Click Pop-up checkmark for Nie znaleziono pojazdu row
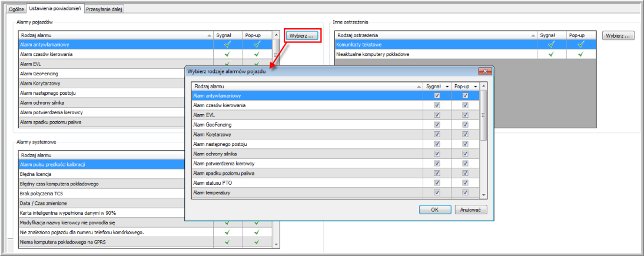The width and height of the screenshot is (644, 256). [x=257, y=232]
